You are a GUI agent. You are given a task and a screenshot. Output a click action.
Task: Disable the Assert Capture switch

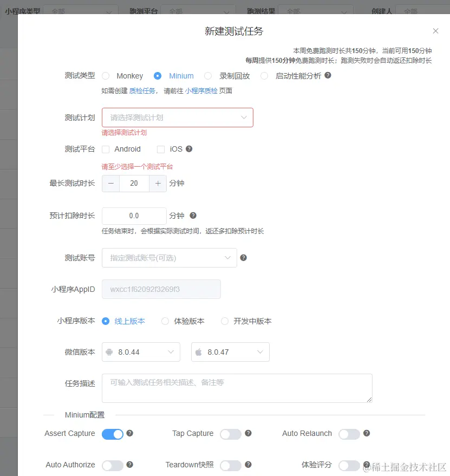tap(112, 434)
